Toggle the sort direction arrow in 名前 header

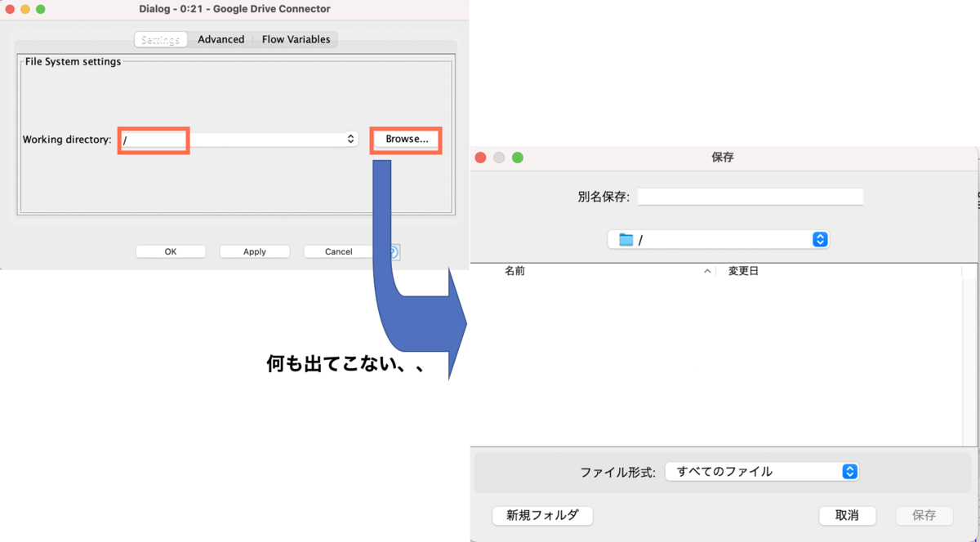point(707,271)
